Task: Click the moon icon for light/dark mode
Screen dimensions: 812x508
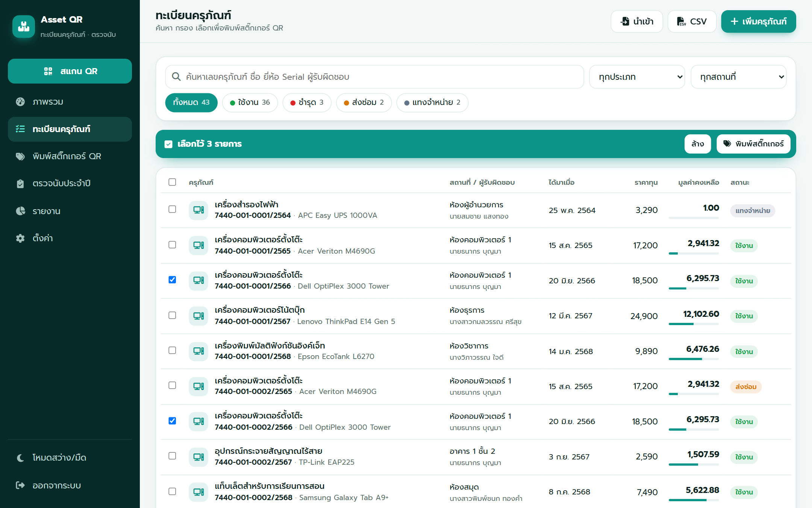Action: [20, 458]
